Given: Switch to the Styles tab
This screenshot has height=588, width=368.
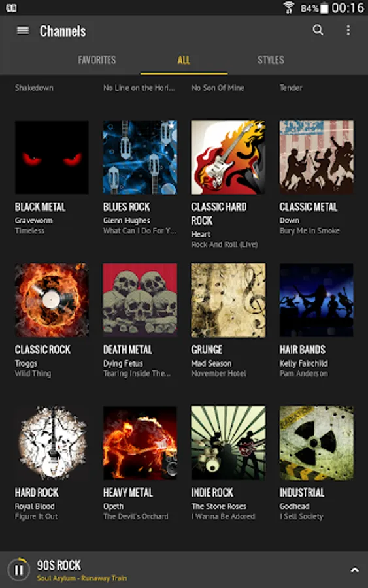Looking at the screenshot, I should pos(271,60).
